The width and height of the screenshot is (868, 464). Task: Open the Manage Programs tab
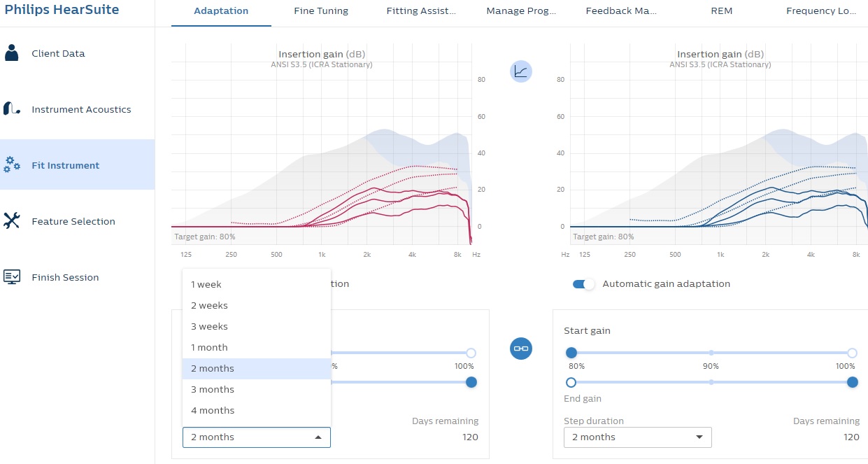[521, 11]
